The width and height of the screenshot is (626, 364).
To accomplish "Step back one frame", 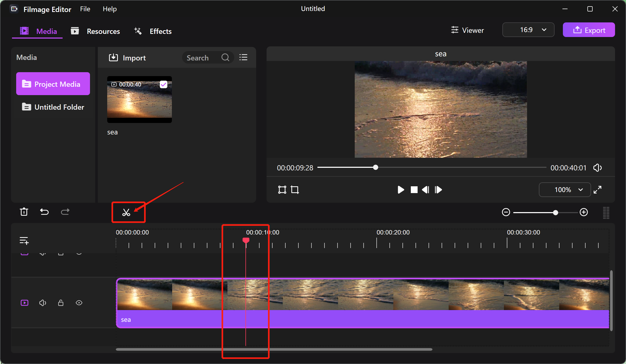I will (x=426, y=190).
